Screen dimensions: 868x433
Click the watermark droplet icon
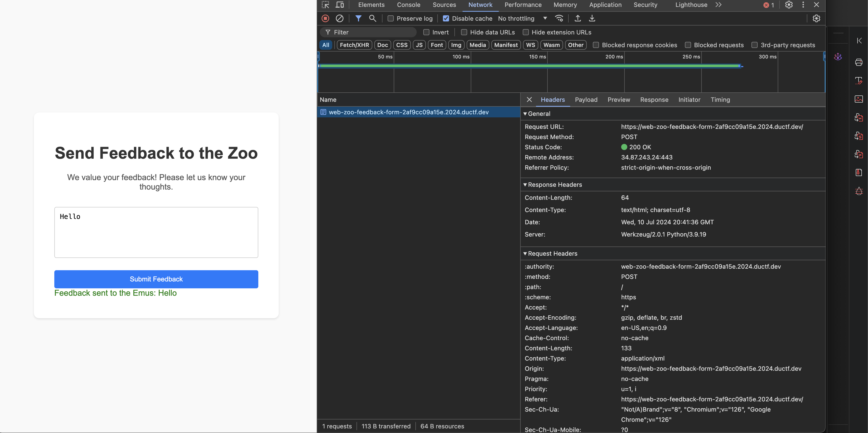[x=859, y=191]
